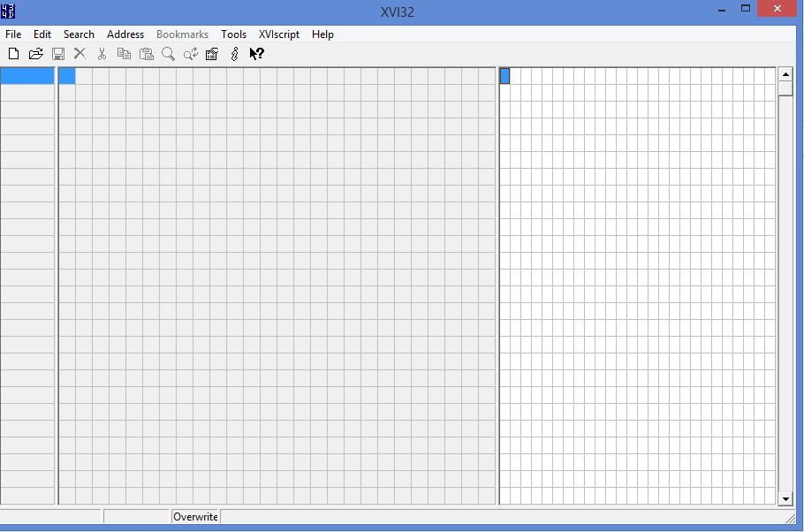The image size is (804, 532).
Task: Open the Tools menu
Action: [x=234, y=34]
